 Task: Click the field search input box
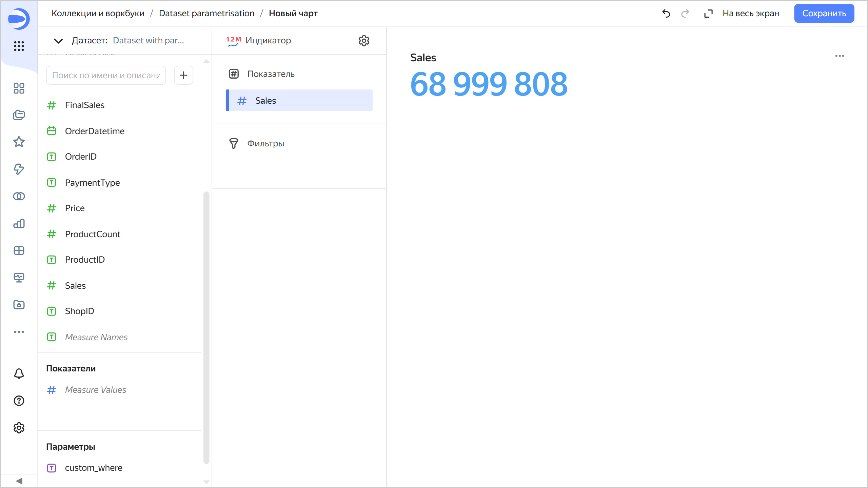(x=106, y=75)
